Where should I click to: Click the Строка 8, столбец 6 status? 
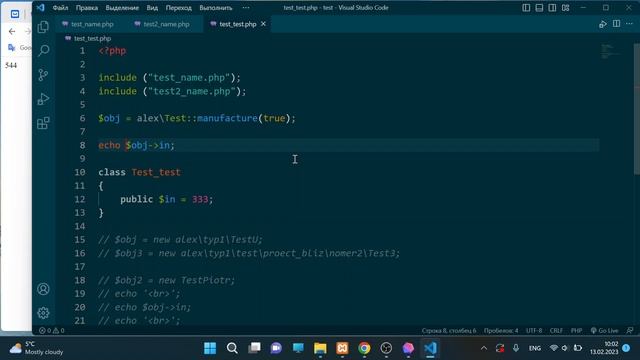coord(449,331)
